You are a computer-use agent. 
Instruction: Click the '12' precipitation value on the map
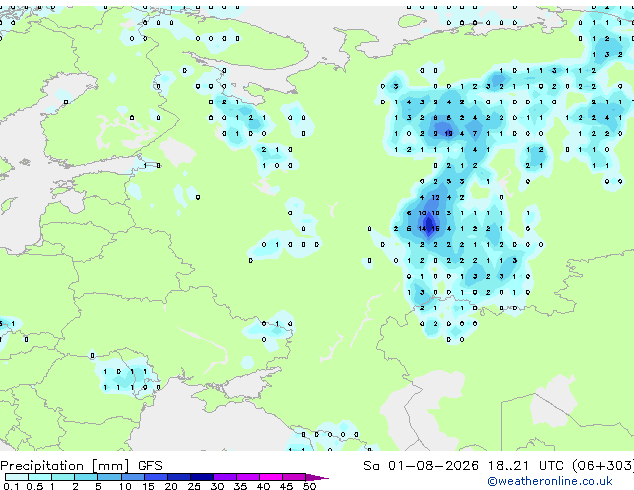(435, 197)
